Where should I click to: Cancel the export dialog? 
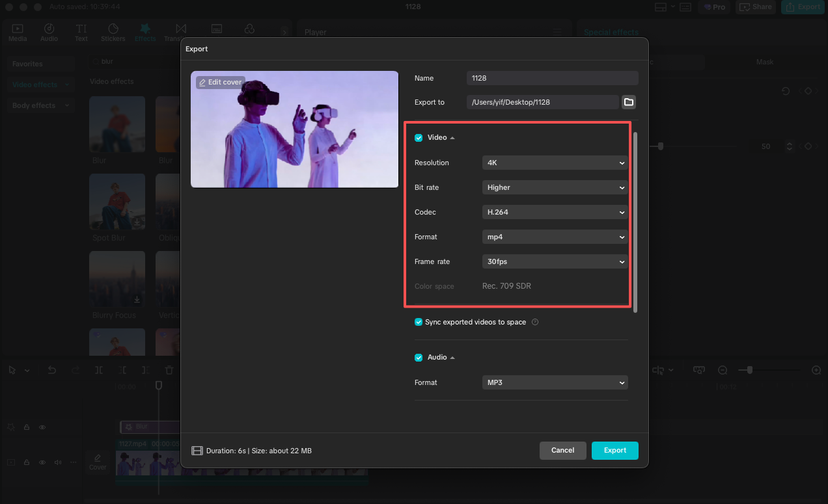(x=562, y=450)
